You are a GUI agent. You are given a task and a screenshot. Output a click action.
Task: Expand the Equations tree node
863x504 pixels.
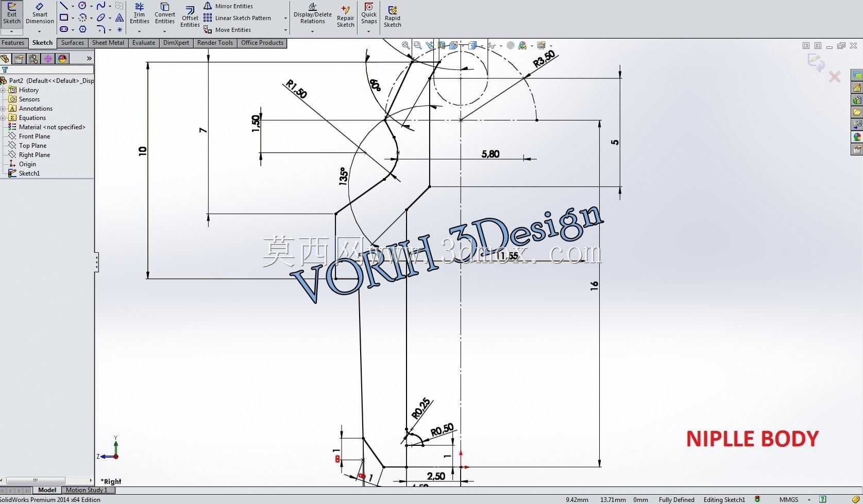(3, 118)
